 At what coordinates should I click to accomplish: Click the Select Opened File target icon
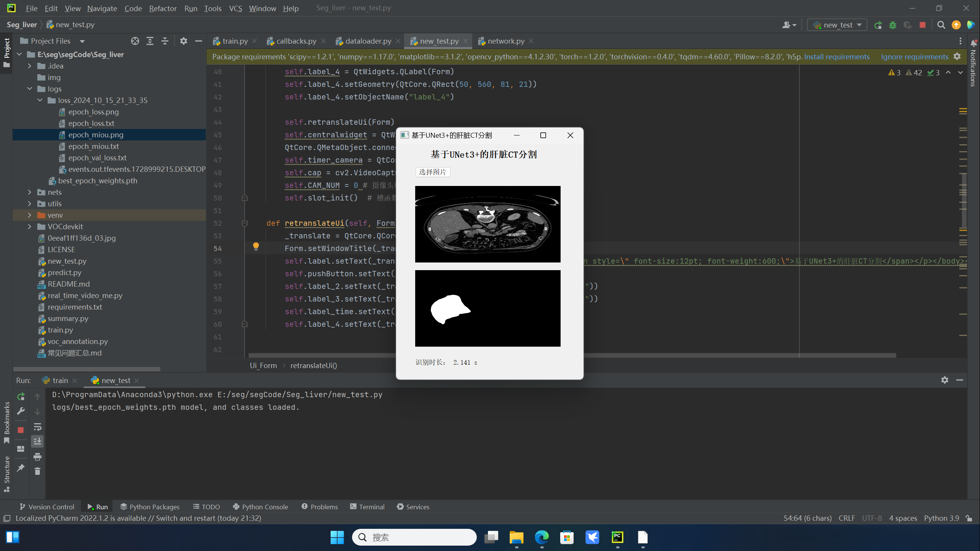point(135,41)
